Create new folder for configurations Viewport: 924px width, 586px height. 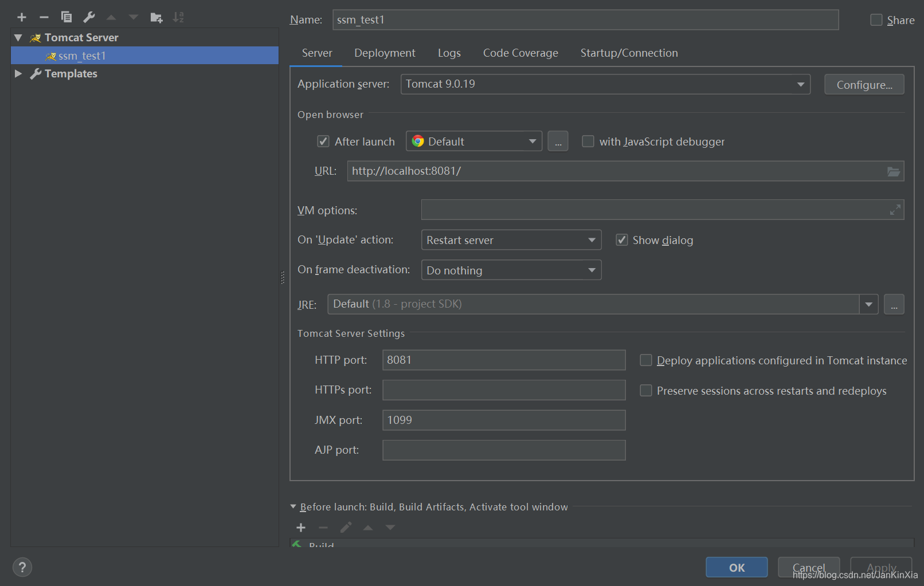[x=156, y=17]
